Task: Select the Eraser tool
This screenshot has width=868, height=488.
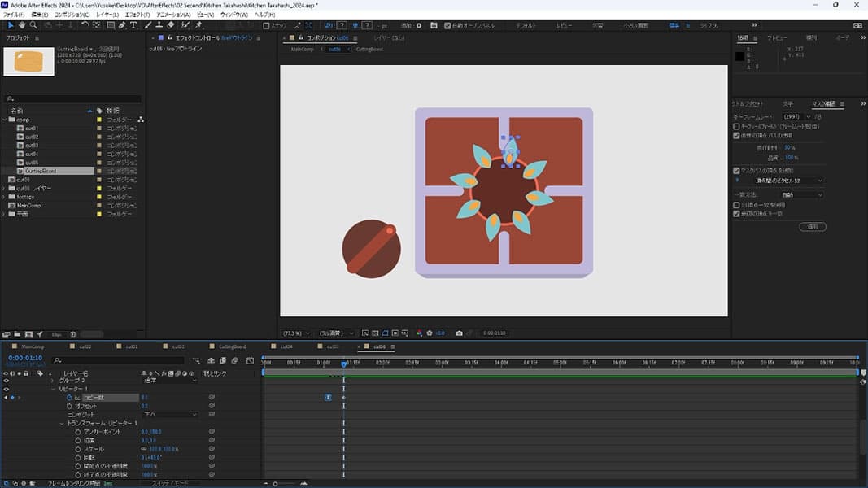Action: point(171,25)
